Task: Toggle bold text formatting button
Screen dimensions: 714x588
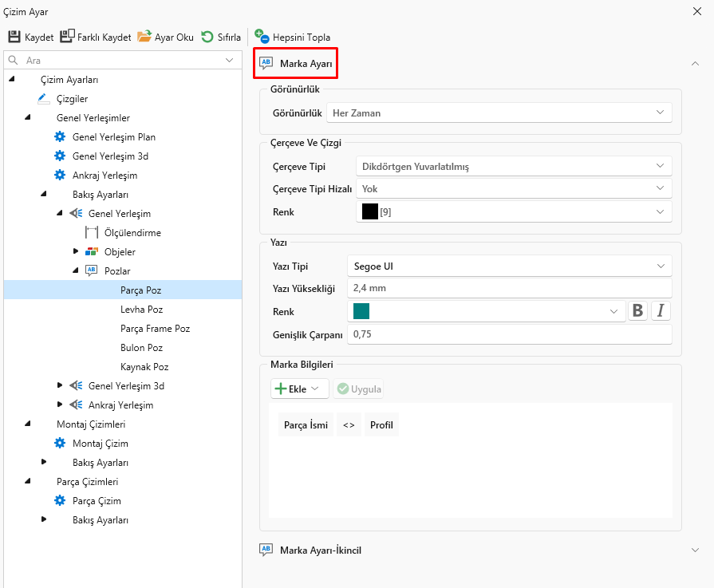Action: 637,311
